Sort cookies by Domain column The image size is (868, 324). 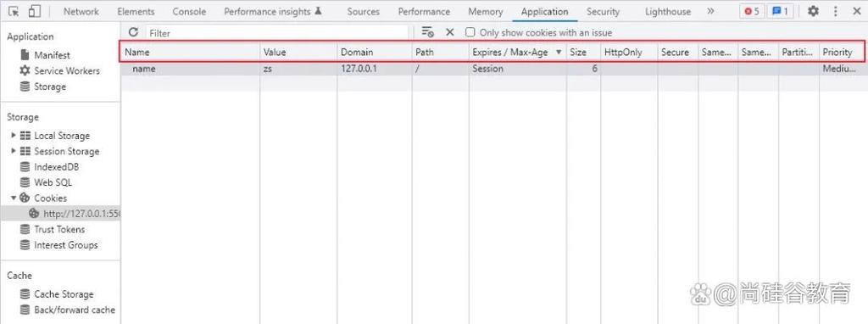(374, 52)
